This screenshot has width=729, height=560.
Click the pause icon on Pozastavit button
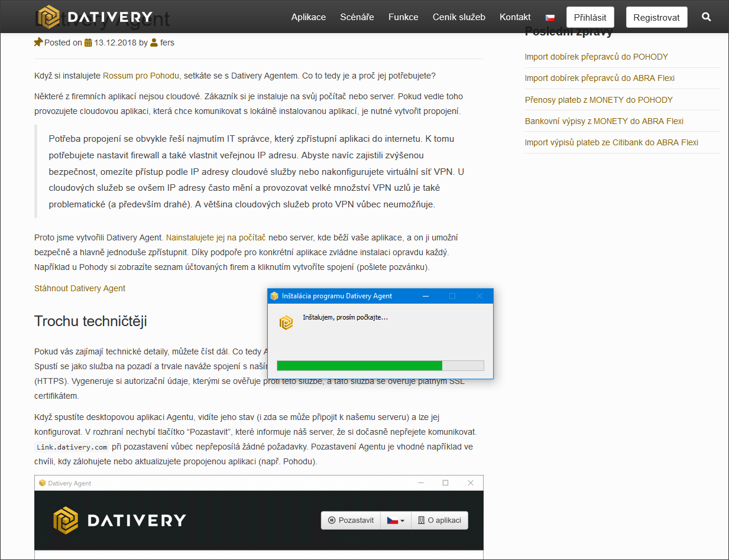pyautogui.click(x=332, y=520)
